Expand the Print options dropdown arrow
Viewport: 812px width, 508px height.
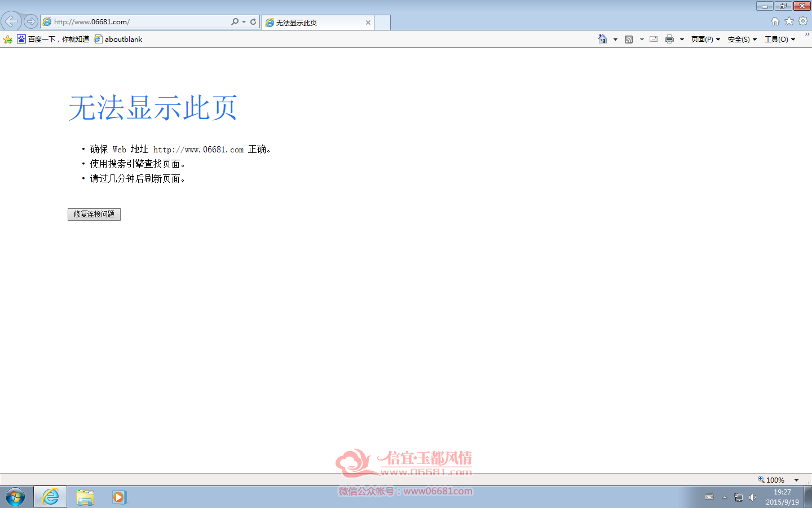682,39
